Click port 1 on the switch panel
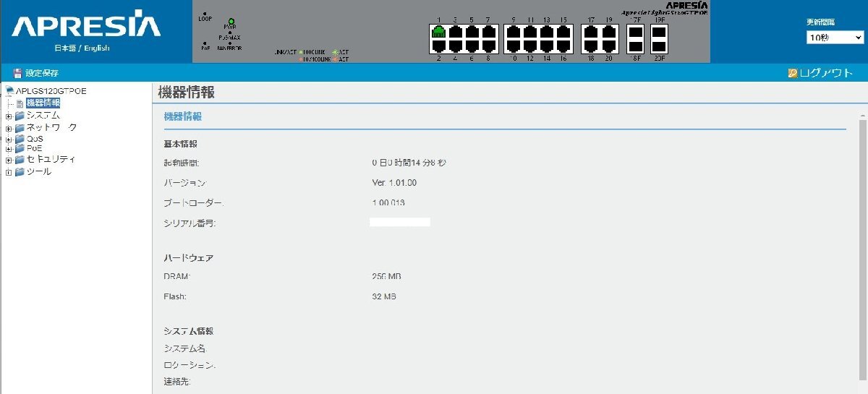 pos(438,32)
